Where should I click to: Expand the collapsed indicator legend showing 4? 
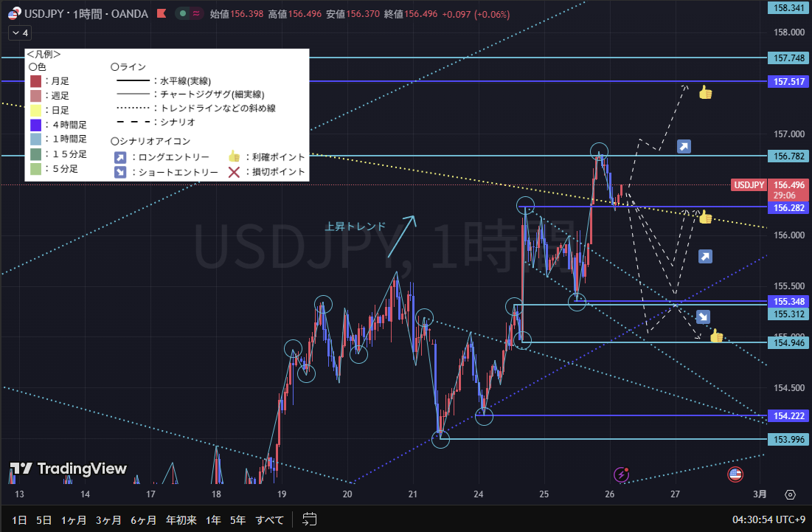pos(20,33)
